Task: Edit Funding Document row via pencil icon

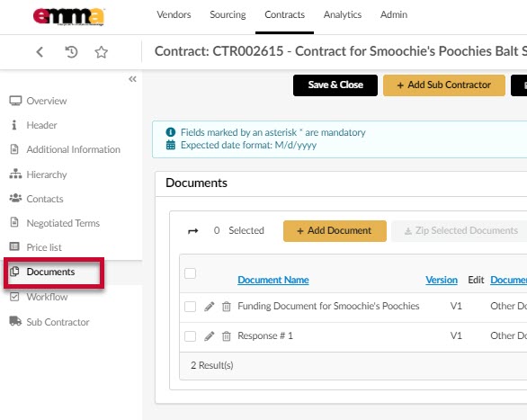Action: coord(209,307)
